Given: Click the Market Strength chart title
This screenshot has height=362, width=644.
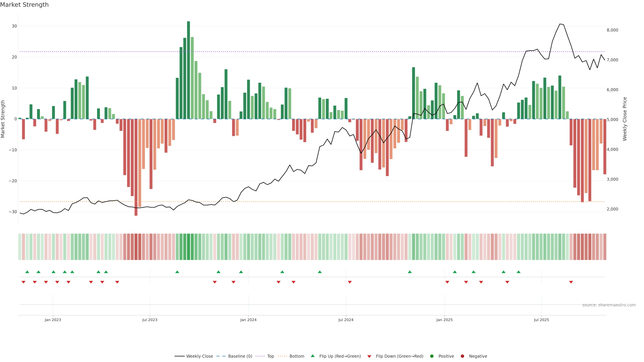Looking at the screenshot, I should point(24,5).
